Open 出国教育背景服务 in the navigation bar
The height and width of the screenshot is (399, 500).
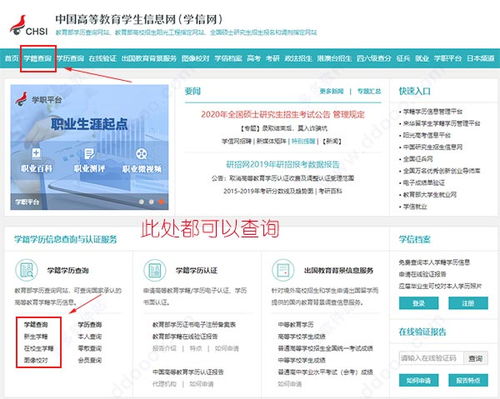tap(149, 58)
